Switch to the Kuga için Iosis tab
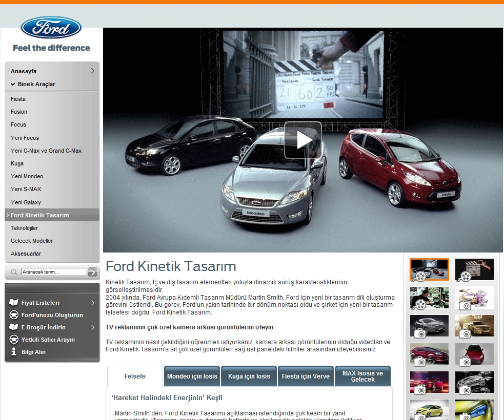The height and width of the screenshot is (420, 504). [249, 376]
